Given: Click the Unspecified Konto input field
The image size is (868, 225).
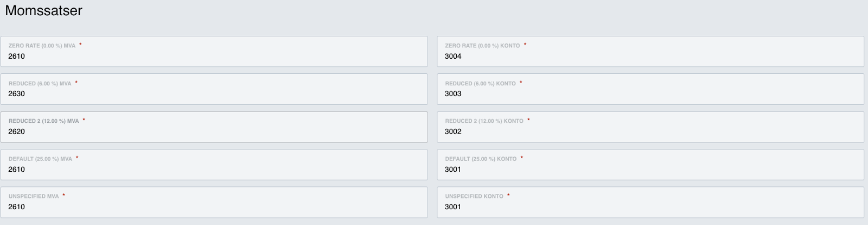Looking at the screenshot, I should tap(650, 202).
